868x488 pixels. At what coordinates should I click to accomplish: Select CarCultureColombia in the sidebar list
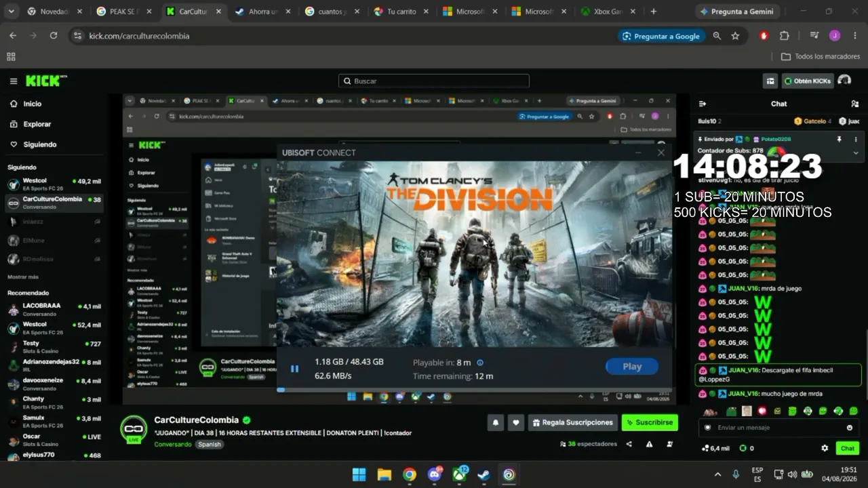54,203
